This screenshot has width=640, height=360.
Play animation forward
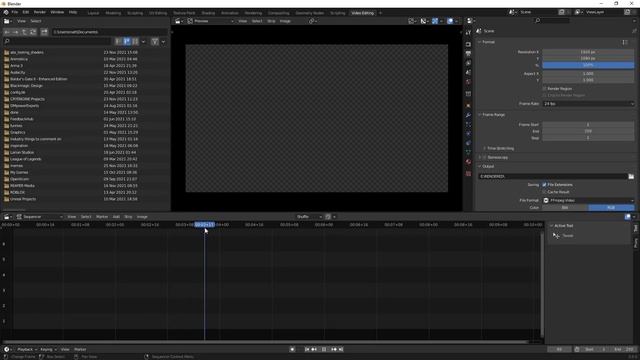[x=324, y=349]
